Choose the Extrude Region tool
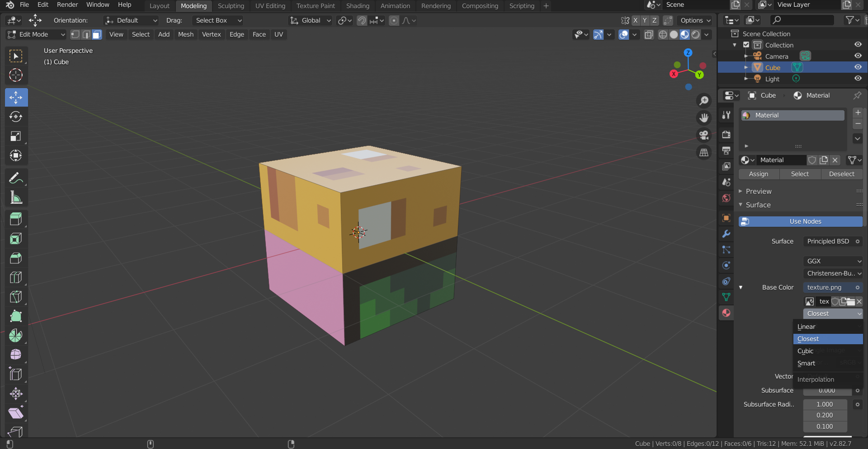 coord(16,219)
